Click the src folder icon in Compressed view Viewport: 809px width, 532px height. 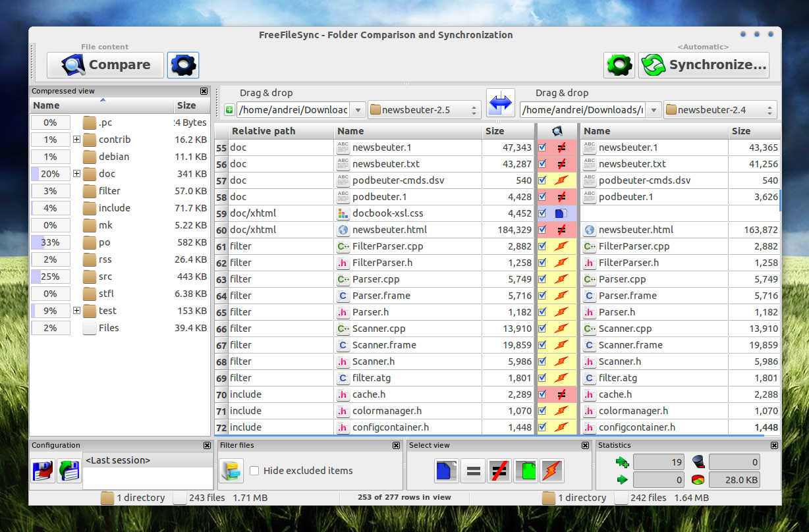click(90, 277)
